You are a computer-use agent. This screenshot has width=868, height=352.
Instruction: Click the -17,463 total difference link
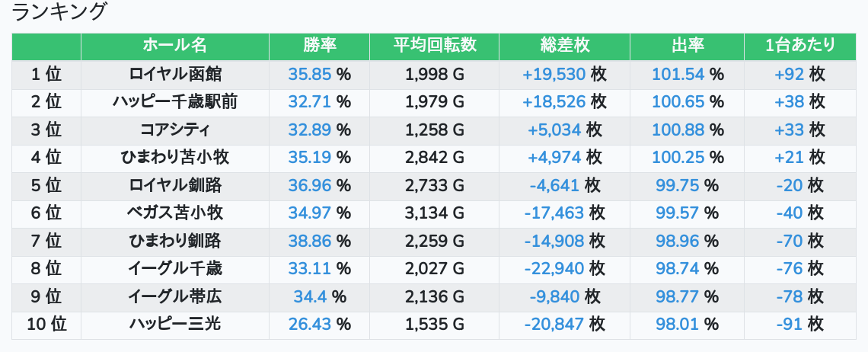[554, 213]
